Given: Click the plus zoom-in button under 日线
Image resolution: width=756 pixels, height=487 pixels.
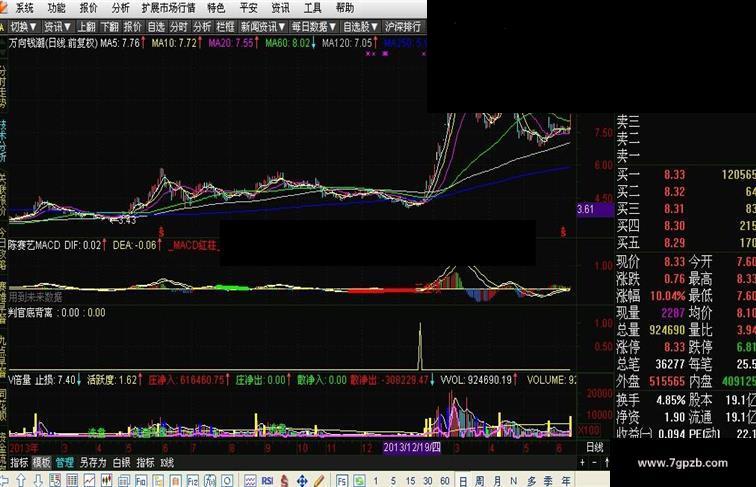Looking at the screenshot, I should coord(582,463).
